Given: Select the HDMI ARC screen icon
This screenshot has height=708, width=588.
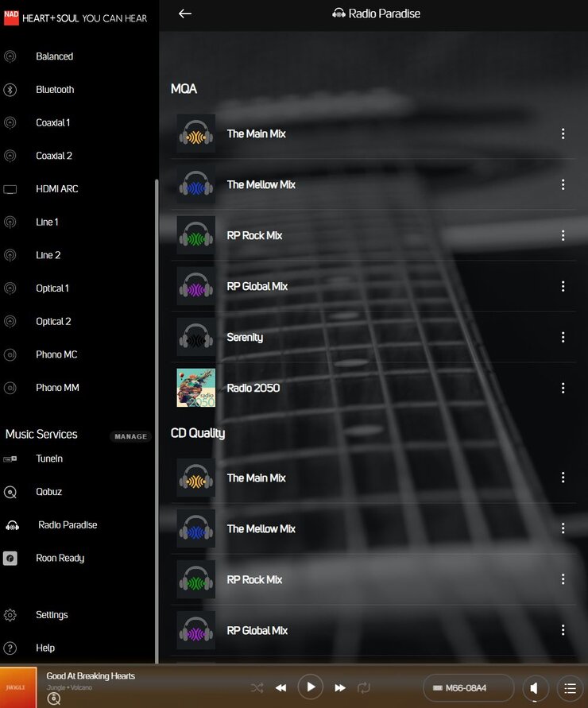Looking at the screenshot, I should tap(10, 189).
